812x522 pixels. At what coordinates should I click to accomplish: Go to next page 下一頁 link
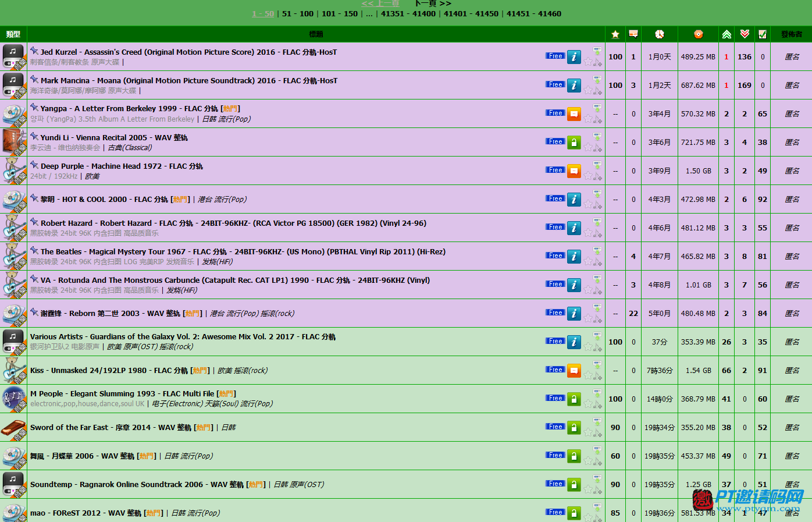click(x=433, y=3)
